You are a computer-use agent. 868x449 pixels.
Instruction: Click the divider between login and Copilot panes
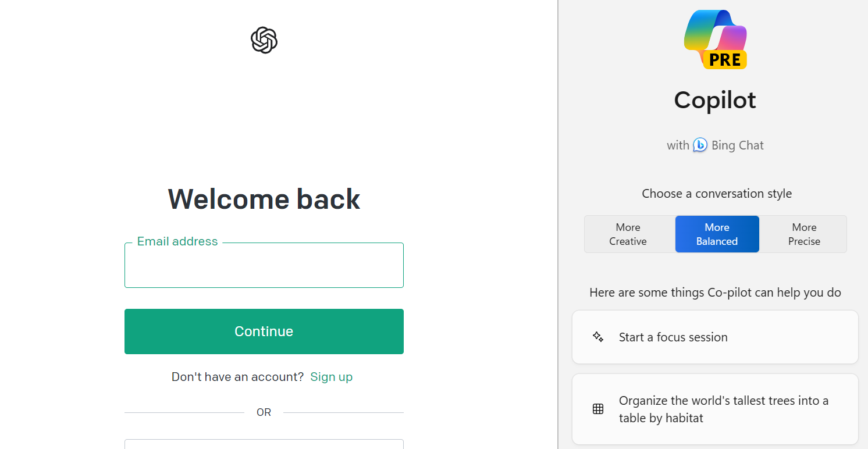[x=558, y=224]
